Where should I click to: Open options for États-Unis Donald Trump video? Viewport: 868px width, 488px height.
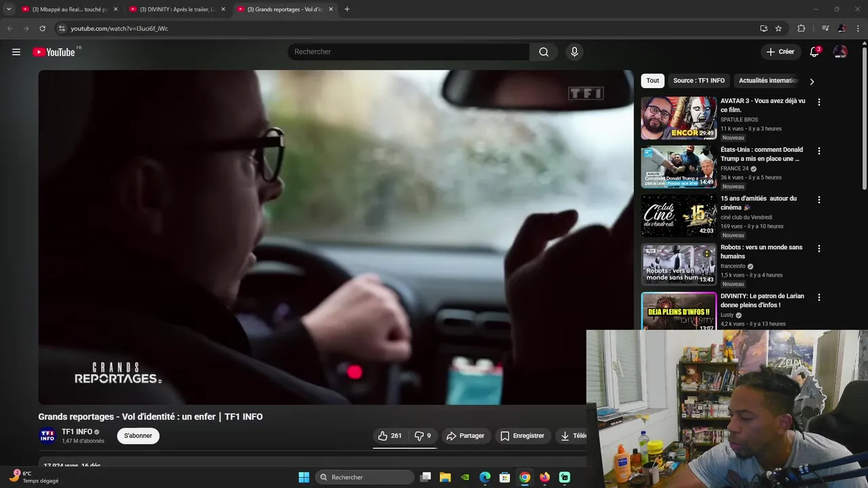point(819,151)
